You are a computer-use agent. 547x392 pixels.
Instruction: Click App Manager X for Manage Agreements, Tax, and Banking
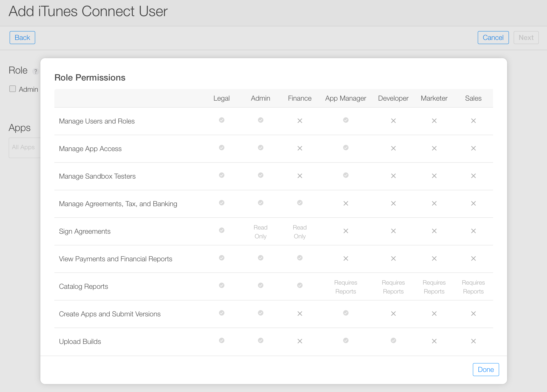click(346, 203)
